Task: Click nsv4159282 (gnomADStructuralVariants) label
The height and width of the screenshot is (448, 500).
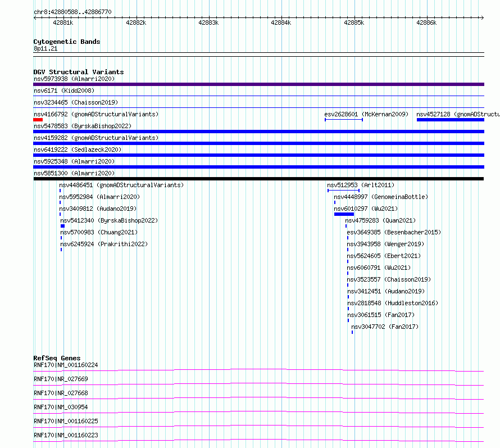Action: pos(96,138)
